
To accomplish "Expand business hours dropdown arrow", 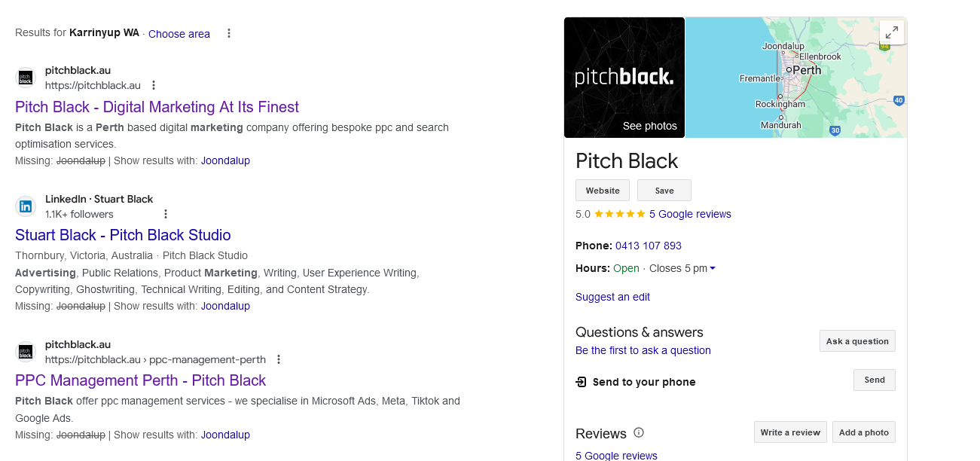I will [713, 268].
